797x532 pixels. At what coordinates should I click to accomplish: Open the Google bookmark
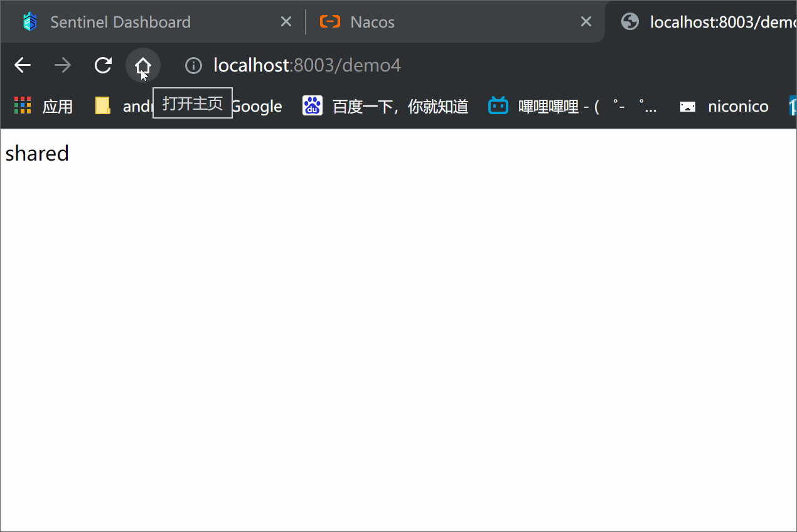[x=257, y=106]
